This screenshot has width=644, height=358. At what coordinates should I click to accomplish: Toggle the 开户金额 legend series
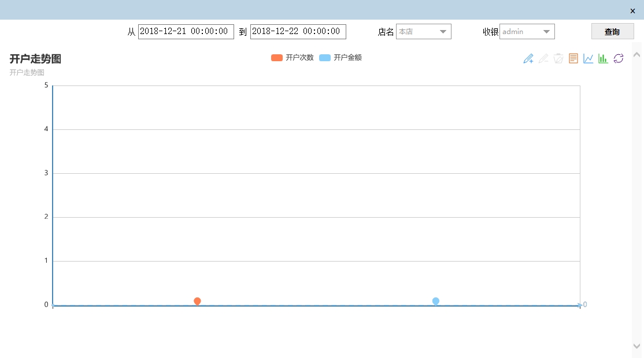click(x=340, y=58)
